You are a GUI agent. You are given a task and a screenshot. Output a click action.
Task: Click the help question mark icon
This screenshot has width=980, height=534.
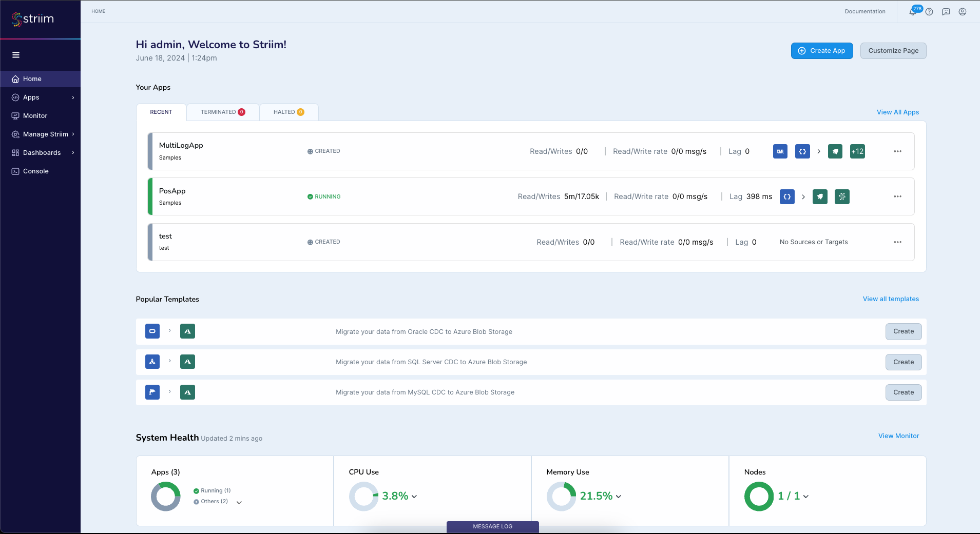click(929, 12)
